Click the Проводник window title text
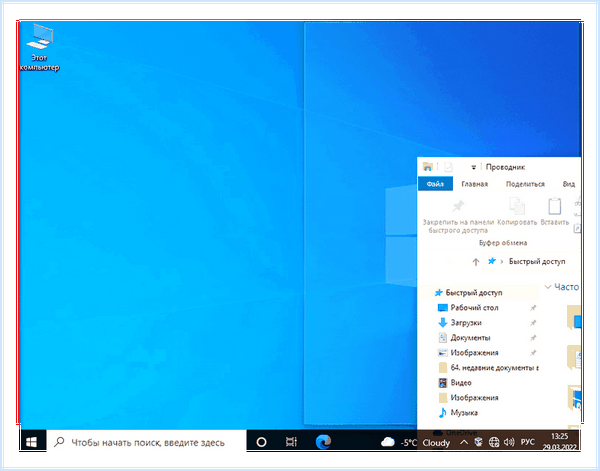The image size is (600, 471). [x=505, y=167]
